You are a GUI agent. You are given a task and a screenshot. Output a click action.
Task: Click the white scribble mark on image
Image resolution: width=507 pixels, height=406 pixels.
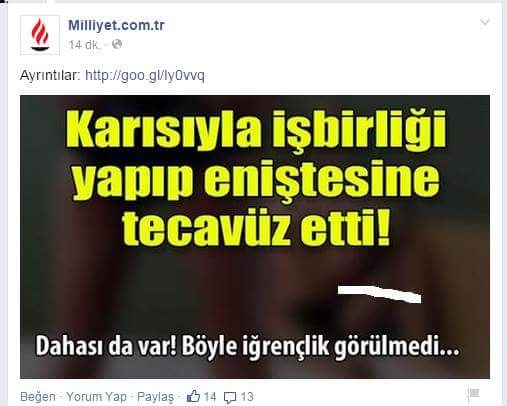pyautogui.click(x=379, y=294)
